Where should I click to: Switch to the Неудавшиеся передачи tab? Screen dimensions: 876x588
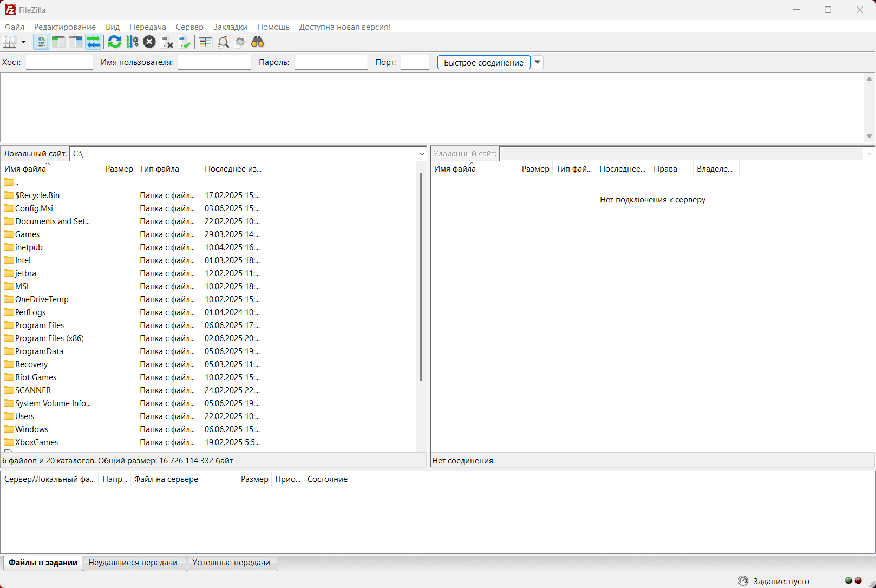click(x=133, y=563)
